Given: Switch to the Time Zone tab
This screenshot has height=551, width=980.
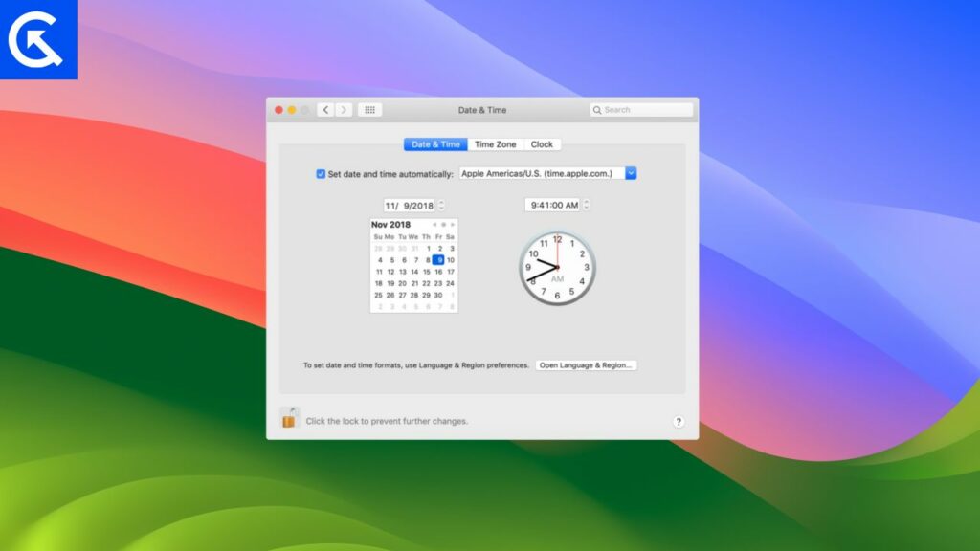Looking at the screenshot, I should 496,143.
